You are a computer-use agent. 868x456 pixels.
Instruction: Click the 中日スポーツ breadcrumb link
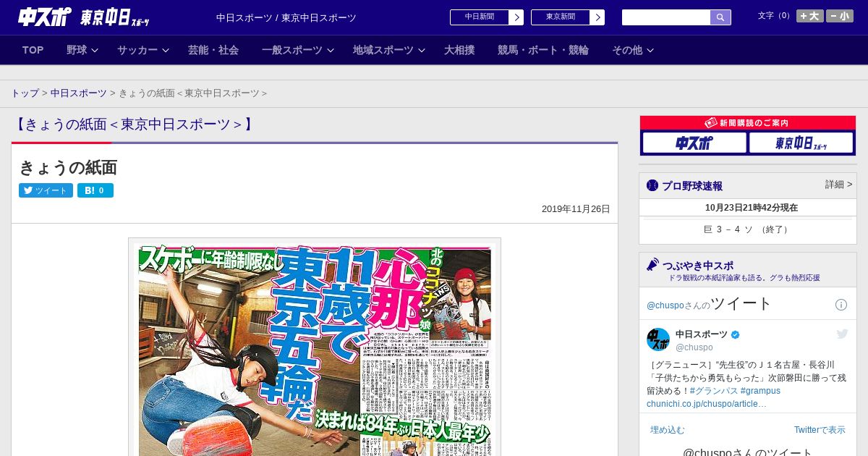click(79, 93)
